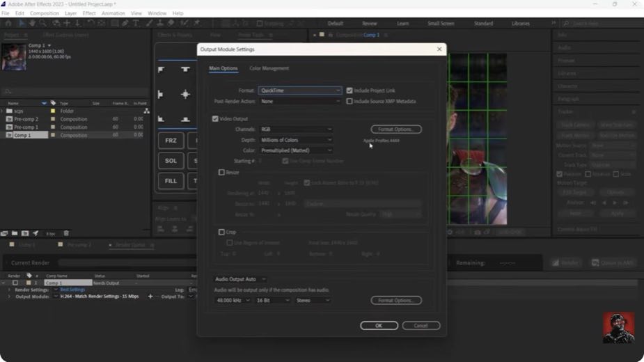Select the Pen tool

coord(125,24)
